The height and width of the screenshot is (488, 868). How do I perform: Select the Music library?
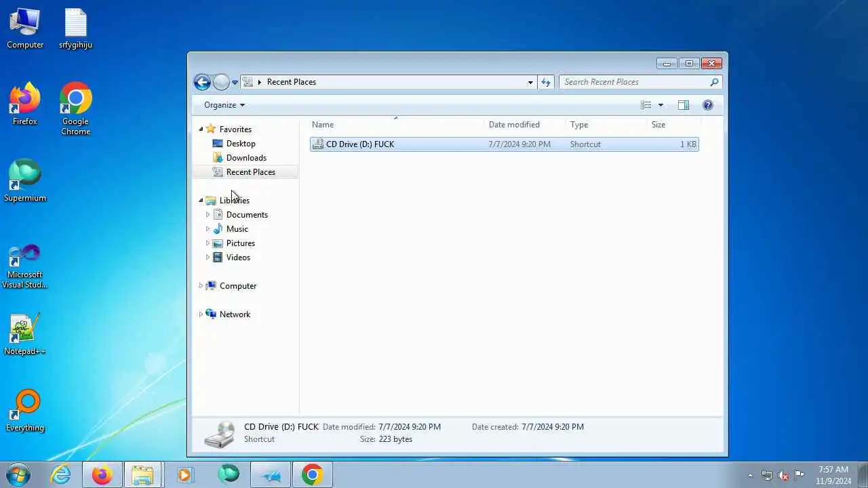[x=237, y=229]
